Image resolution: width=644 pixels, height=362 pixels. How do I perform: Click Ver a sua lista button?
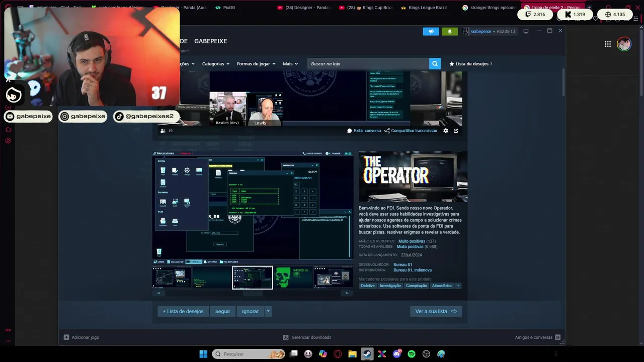pyautogui.click(x=436, y=311)
